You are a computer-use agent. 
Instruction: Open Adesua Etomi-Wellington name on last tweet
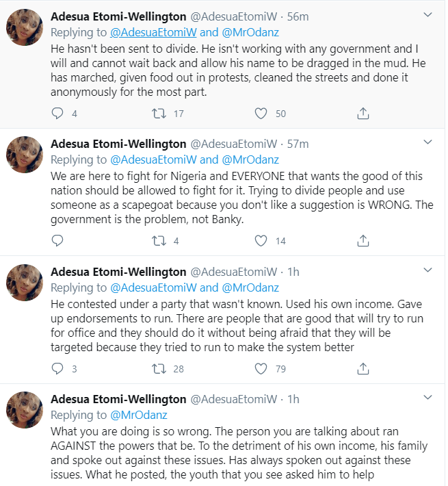[x=118, y=400]
